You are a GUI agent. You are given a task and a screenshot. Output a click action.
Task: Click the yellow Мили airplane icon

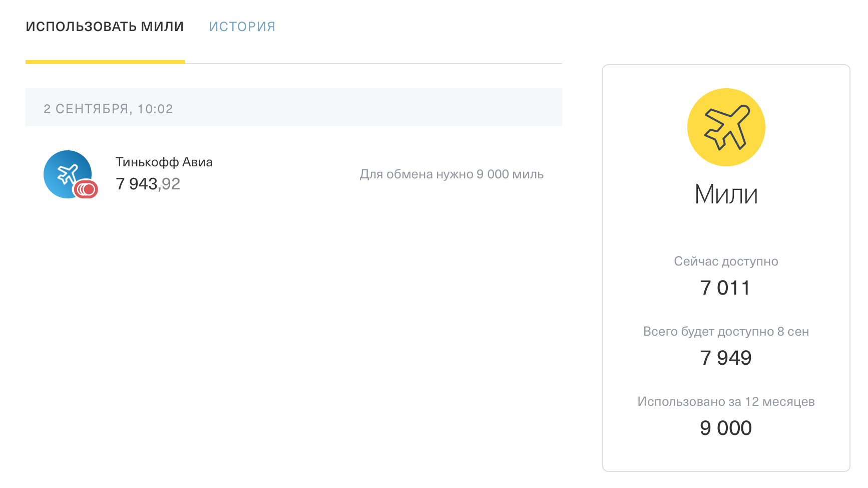tap(726, 127)
